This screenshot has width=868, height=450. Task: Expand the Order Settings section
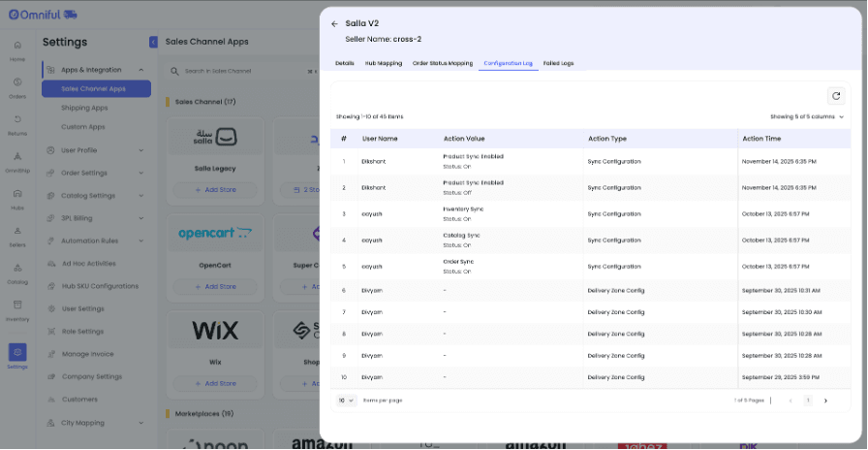tap(141, 173)
